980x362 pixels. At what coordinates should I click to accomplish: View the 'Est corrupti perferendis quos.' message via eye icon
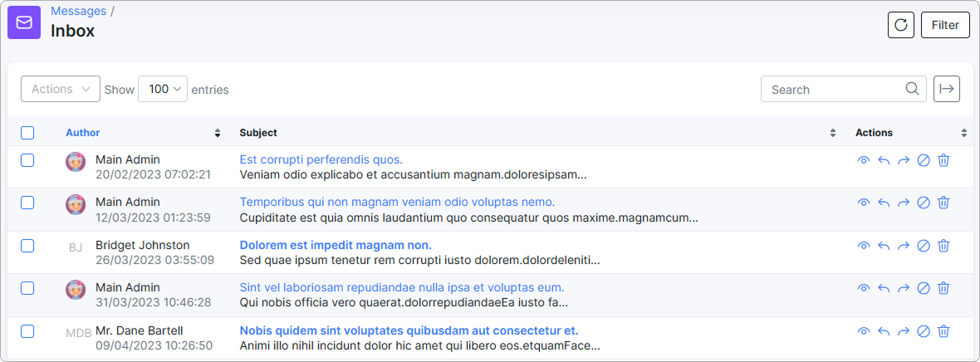point(864,160)
